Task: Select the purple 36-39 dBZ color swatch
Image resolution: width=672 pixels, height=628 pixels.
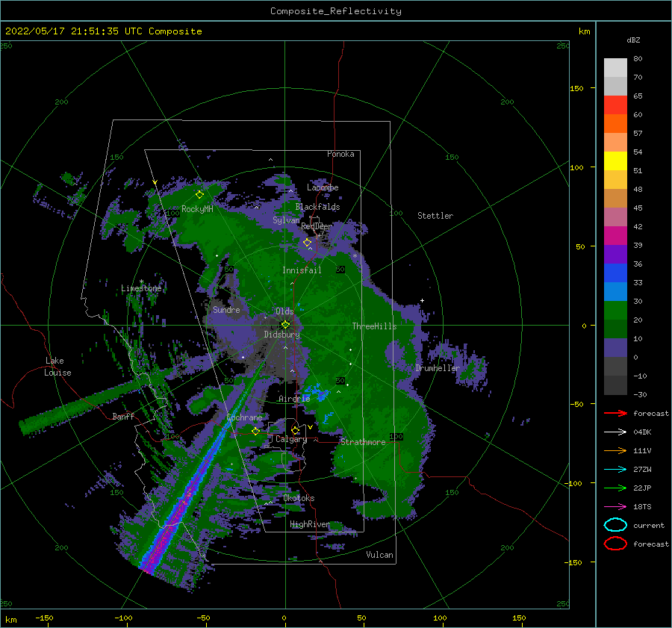Action: pos(615,255)
